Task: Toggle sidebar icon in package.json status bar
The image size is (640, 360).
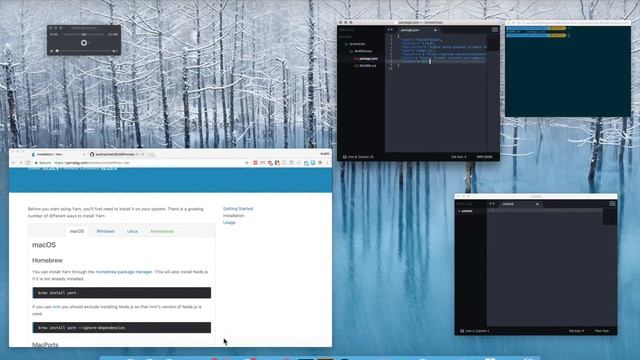Action: (x=344, y=157)
